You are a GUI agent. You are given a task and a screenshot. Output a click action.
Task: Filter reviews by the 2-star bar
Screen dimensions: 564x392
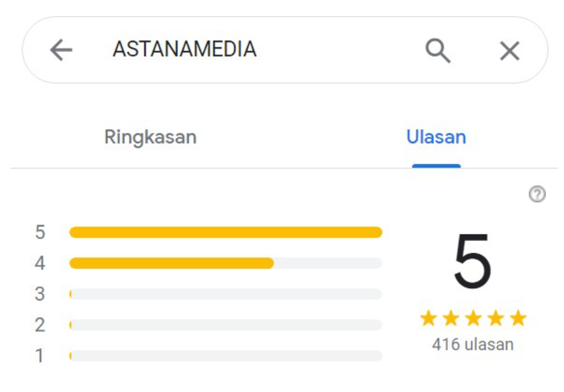pyautogui.click(x=226, y=325)
